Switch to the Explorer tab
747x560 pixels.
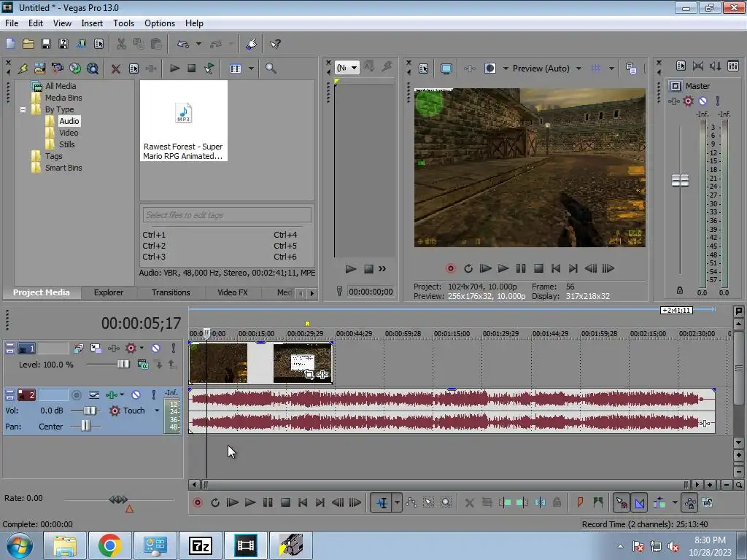click(108, 292)
